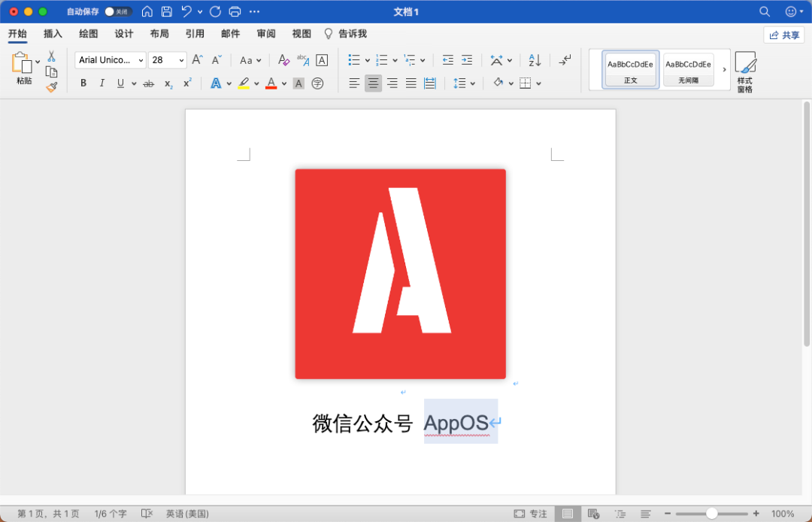Expand the Change Case Aa menu

pos(251,60)
